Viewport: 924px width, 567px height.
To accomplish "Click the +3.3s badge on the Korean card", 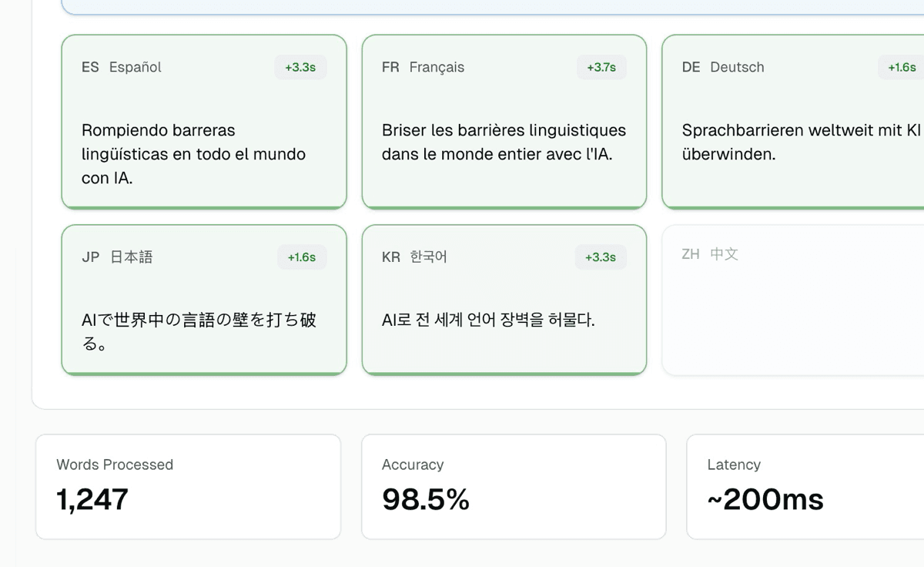I will tap(601, 257).
